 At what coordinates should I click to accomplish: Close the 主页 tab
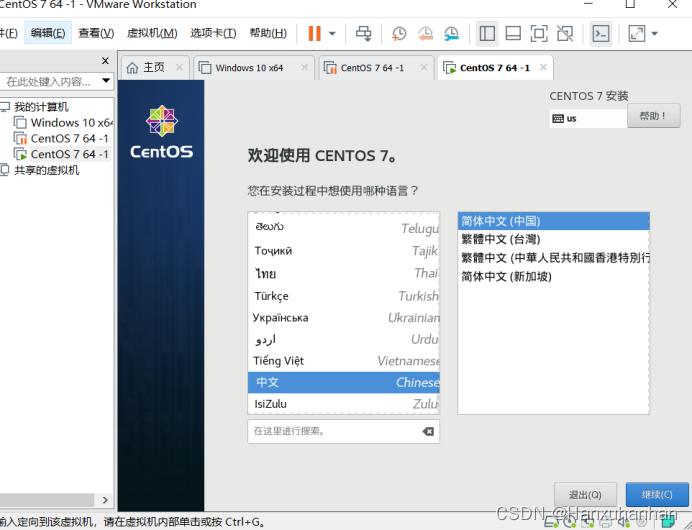pyautogui.click(x=179, y=68)
